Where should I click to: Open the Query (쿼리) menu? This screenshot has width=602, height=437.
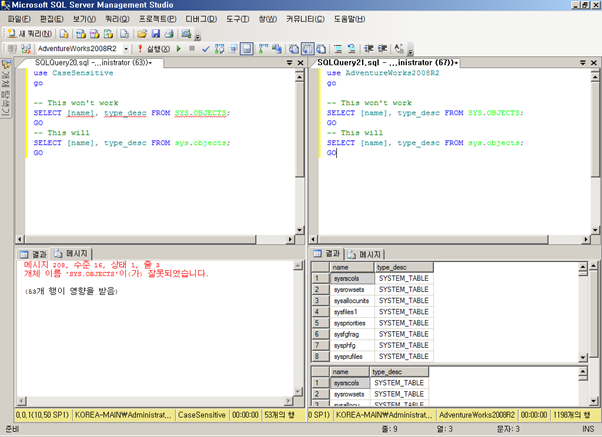(117, 19)
